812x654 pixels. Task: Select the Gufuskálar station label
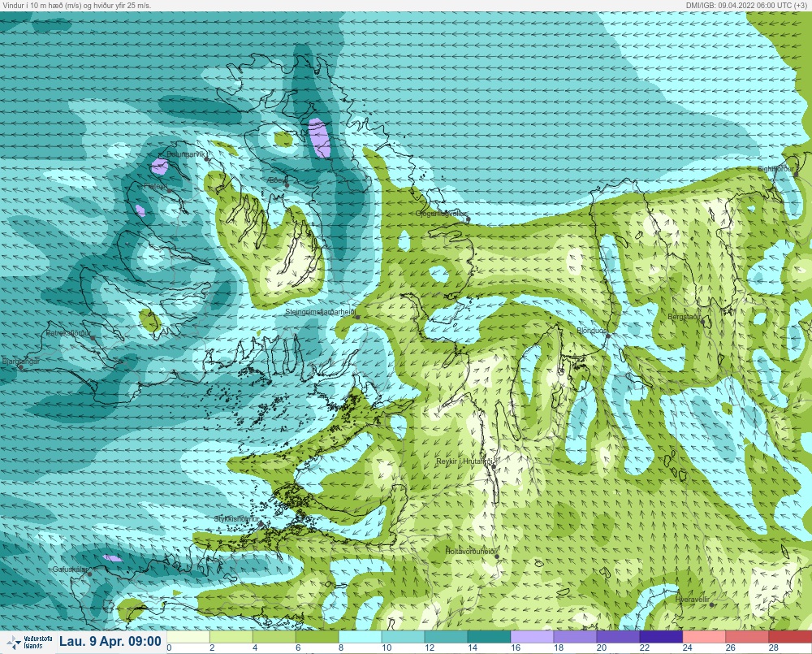pos(70,569)
